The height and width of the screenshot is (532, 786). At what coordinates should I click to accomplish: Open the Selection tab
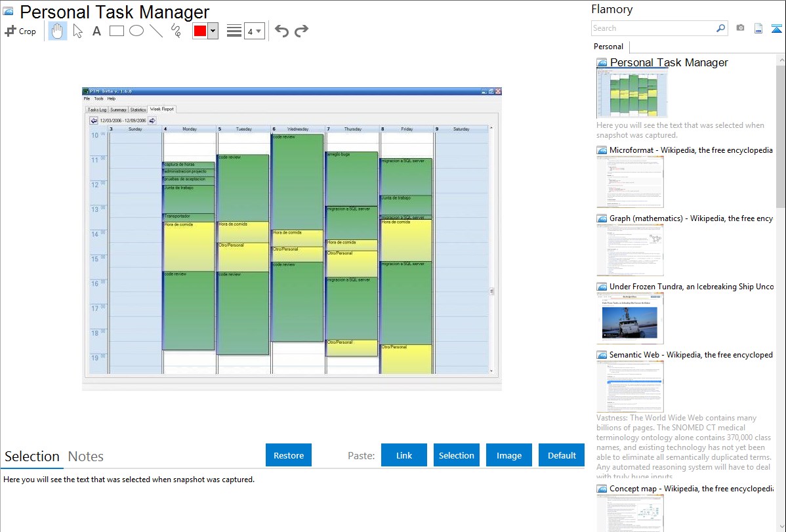tap(32, 457)
